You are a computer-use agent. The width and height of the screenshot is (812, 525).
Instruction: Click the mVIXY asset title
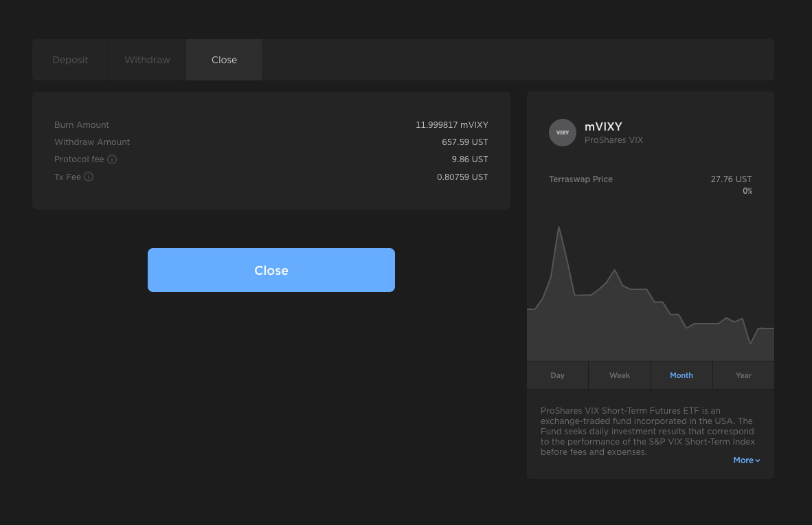tap(603, 126)
